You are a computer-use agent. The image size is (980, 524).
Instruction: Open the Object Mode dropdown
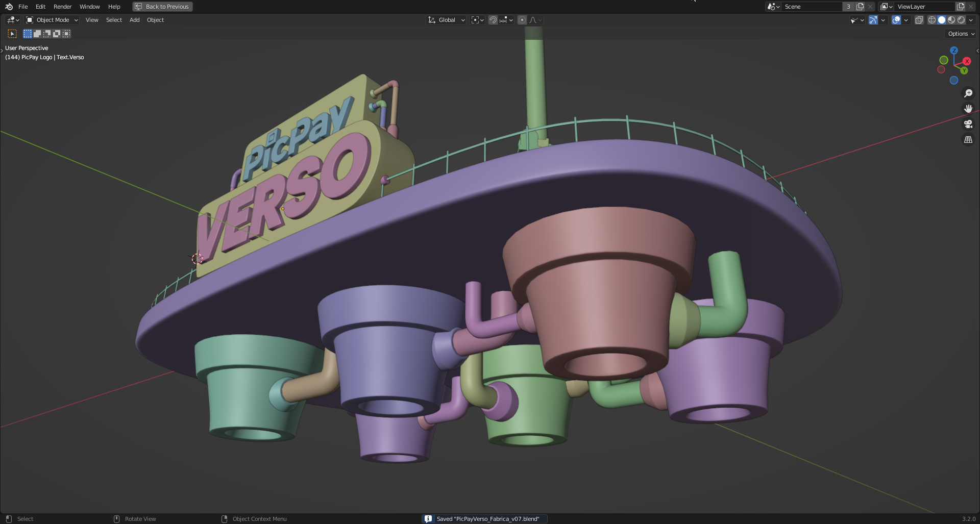pos(52,20)
